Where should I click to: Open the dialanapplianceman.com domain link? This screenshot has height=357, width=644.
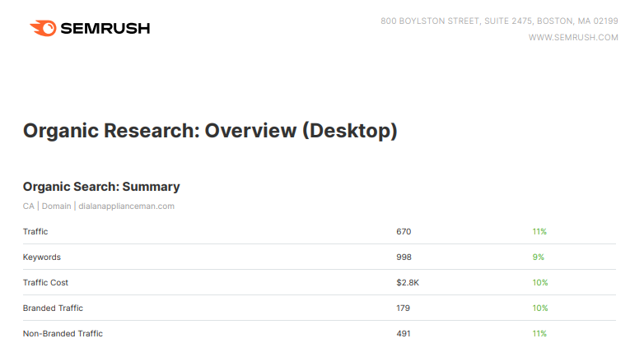click(x=126, y=206)
